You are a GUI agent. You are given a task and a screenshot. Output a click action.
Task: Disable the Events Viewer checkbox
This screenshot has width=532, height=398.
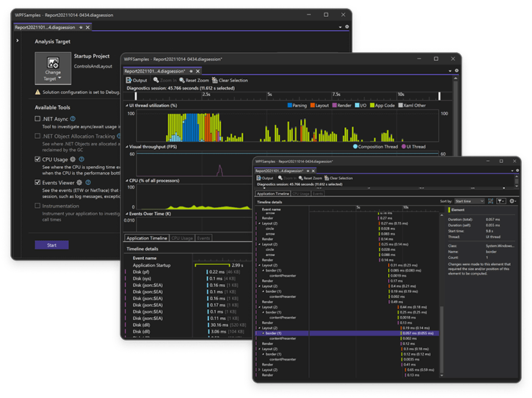click(x=38, y=182)
